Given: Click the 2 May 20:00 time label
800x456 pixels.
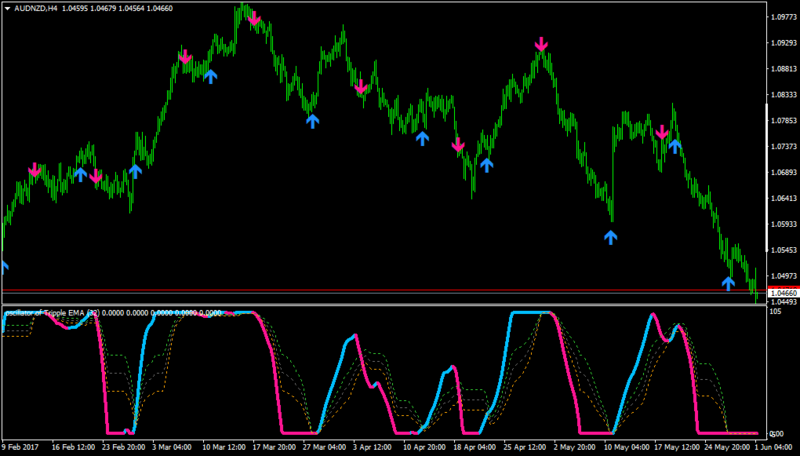Looking at the screenshot, I should [574, 447].
